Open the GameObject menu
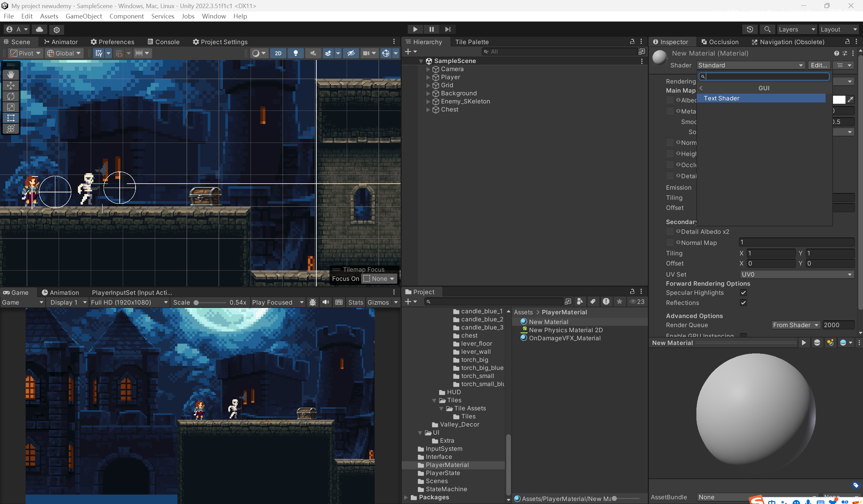This screenshot has height=504, width=863. click(x=84, y=16)
